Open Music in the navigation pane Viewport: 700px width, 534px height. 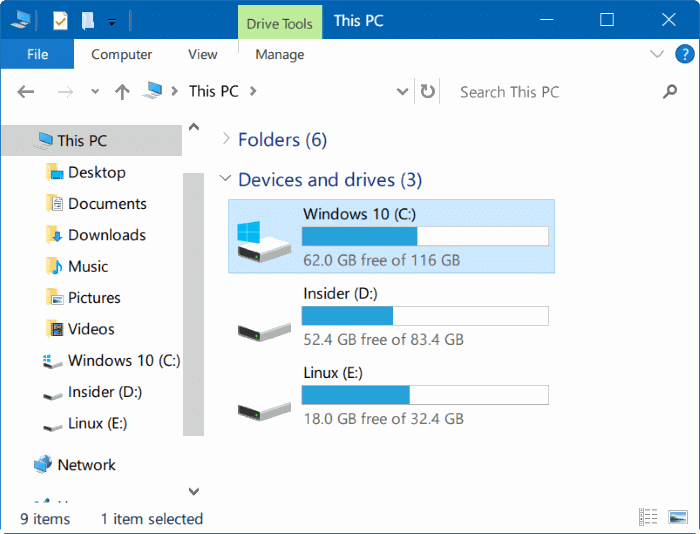(x=88, y=267)
